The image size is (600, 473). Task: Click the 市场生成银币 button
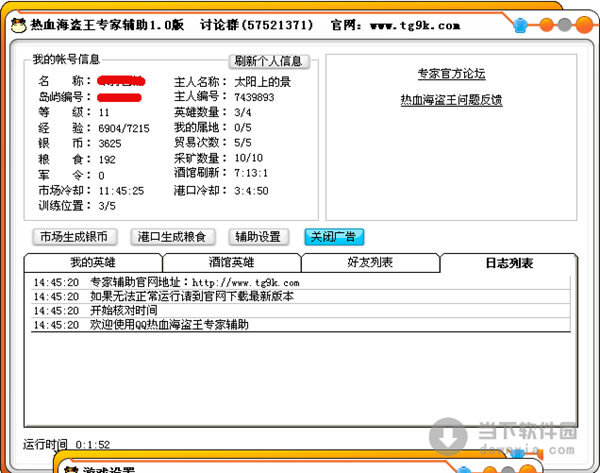[x=74, y=237]
